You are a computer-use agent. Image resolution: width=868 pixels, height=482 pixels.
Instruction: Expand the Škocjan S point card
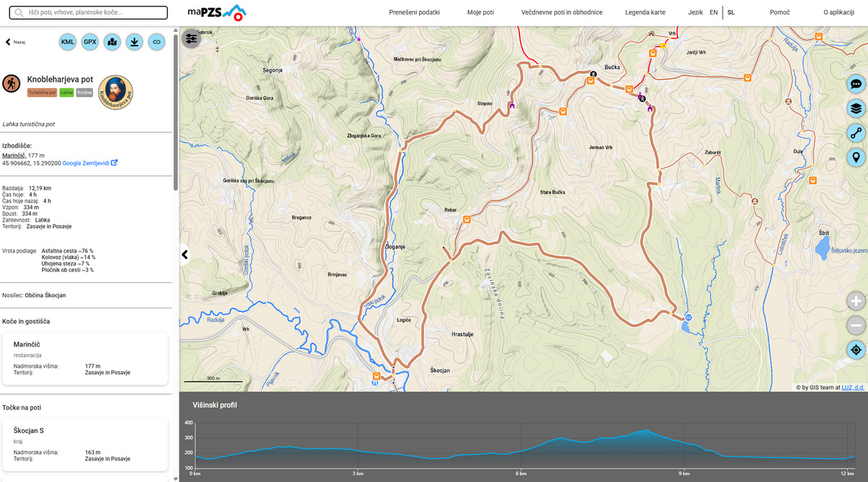point(85,444)
